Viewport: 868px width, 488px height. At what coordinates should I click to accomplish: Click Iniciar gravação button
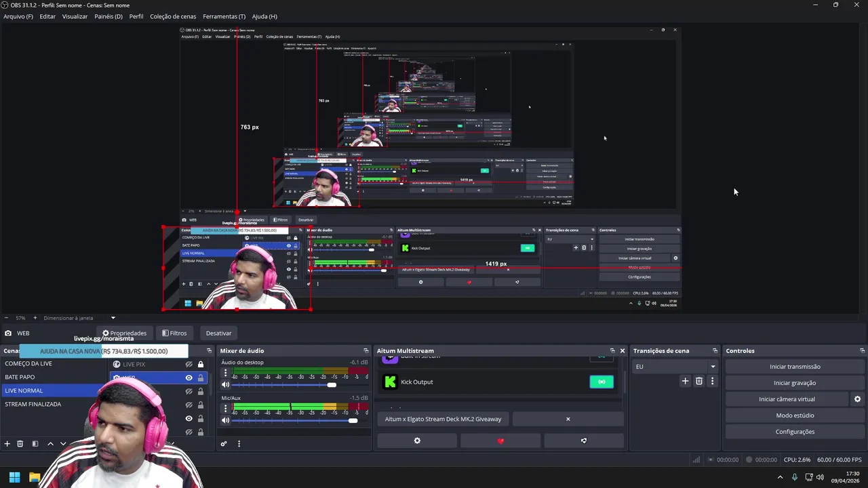click(795, 383)
